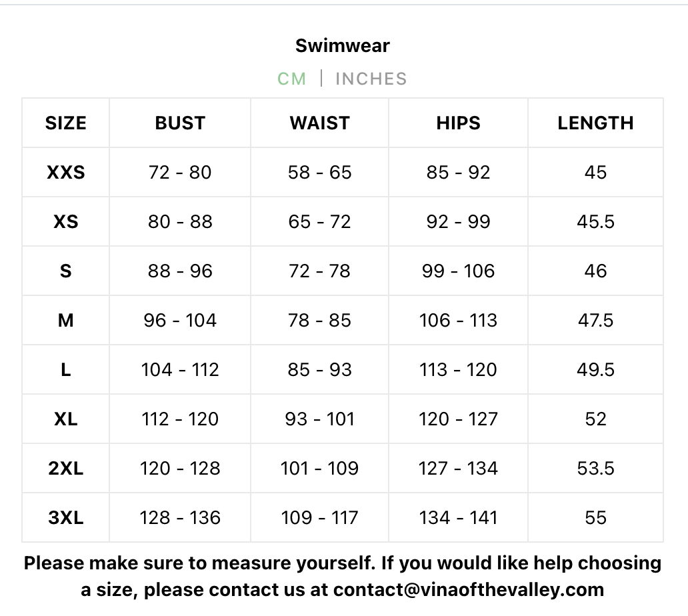Screen dimensions: 688x616
Task: Select the L size row label
Action: click(66, 370)
